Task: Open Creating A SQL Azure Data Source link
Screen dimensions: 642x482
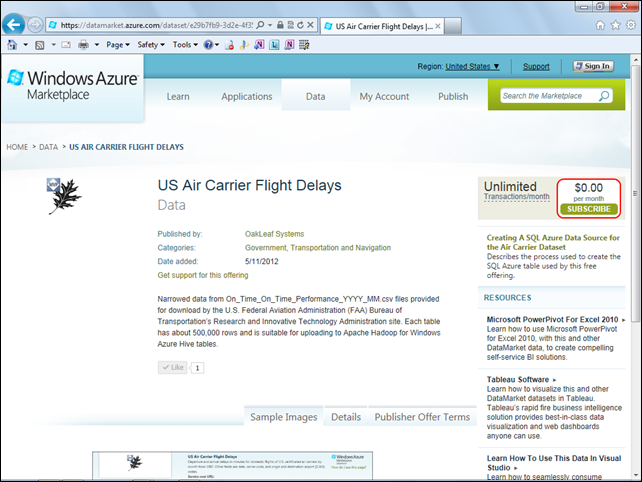Action: coord(553,242)
